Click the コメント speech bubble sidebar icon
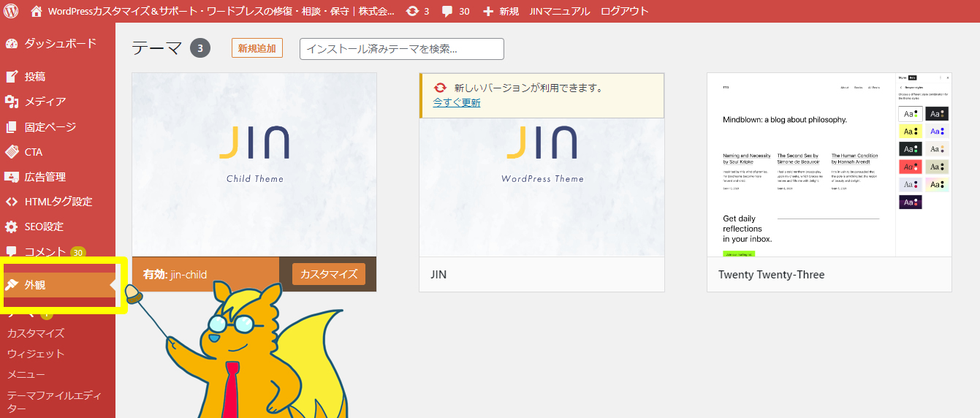This screenshot has height=418, width=980. pos(11,252)
